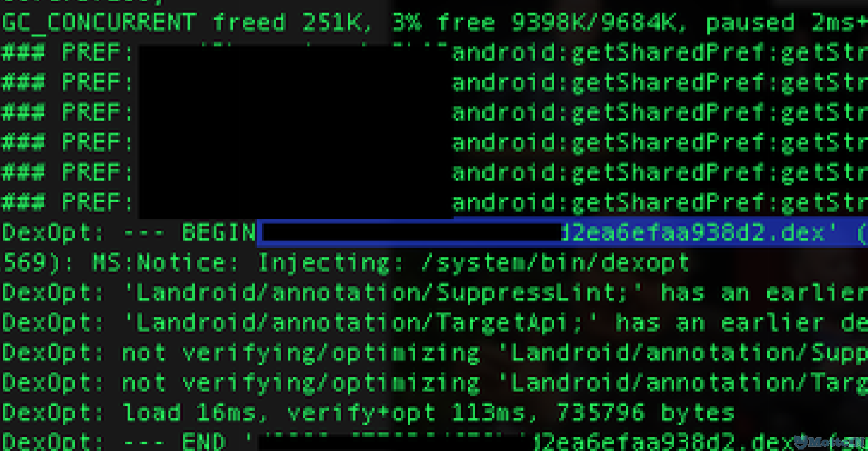This screenshot has height=451, width=868.
Task: Click the 'Landroid/annotation/TargetApi;' class name
Action: pyautogui.click(x=359, y=323)
